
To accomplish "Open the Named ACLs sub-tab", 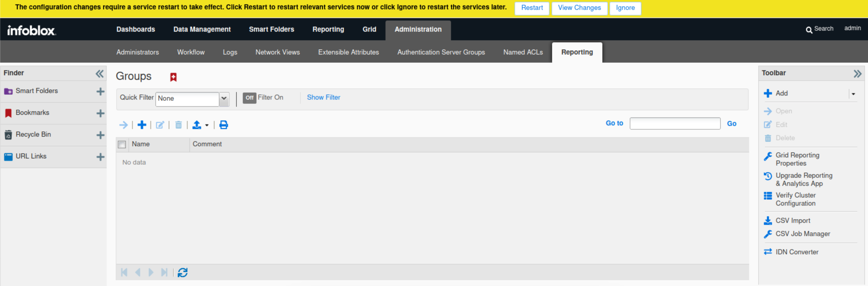I will [523, 52].
